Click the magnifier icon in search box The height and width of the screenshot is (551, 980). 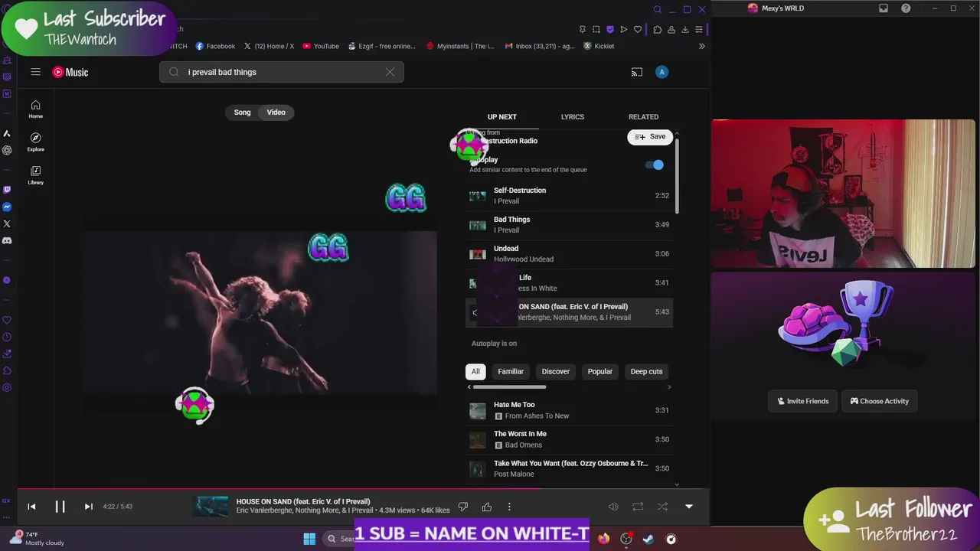[174, 72]
